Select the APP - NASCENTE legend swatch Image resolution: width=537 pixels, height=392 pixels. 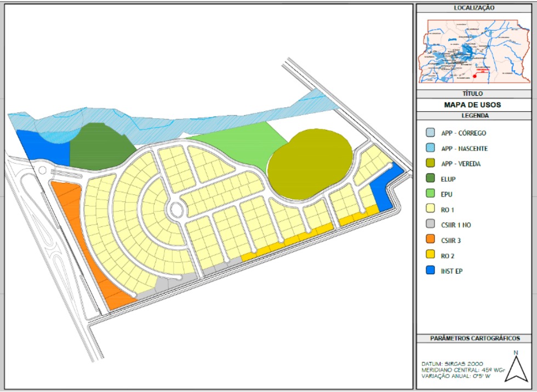point(432,148)
